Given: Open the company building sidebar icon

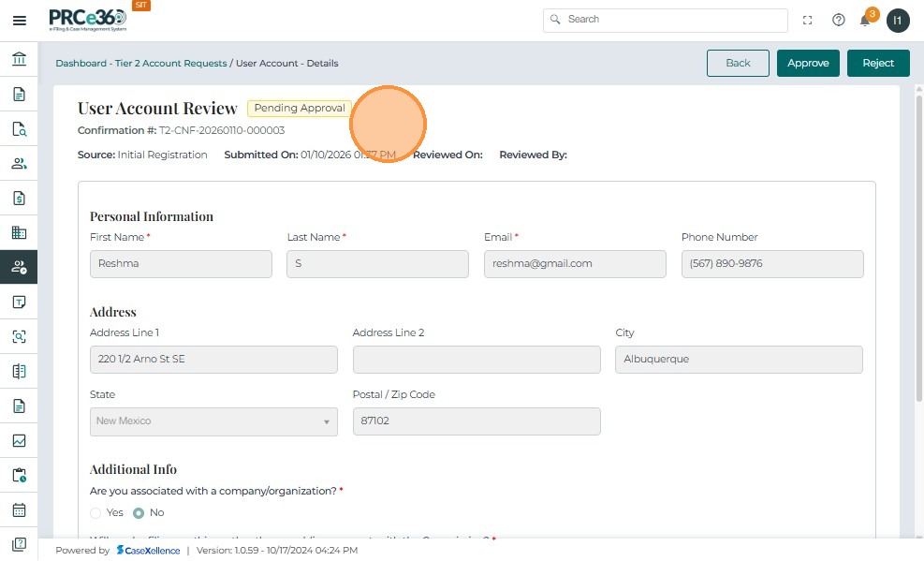Looking at the screenshot, I should [x=19, y=232].
